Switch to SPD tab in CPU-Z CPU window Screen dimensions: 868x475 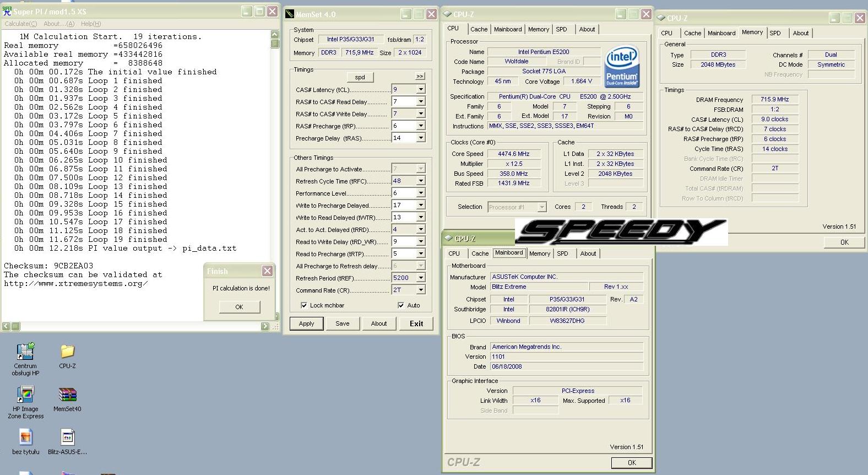pyautogui.click(x=561, y=29)
